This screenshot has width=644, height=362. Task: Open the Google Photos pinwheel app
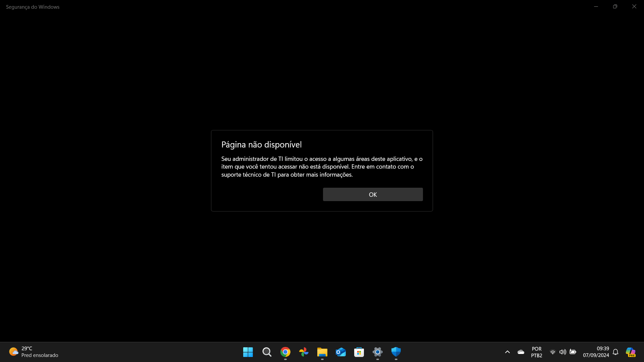point(304,352)
